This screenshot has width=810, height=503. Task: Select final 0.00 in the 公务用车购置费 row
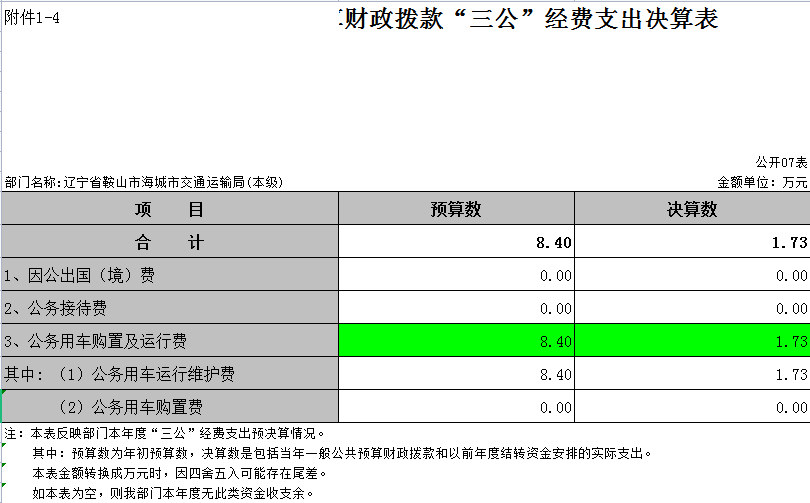point(692,407)
